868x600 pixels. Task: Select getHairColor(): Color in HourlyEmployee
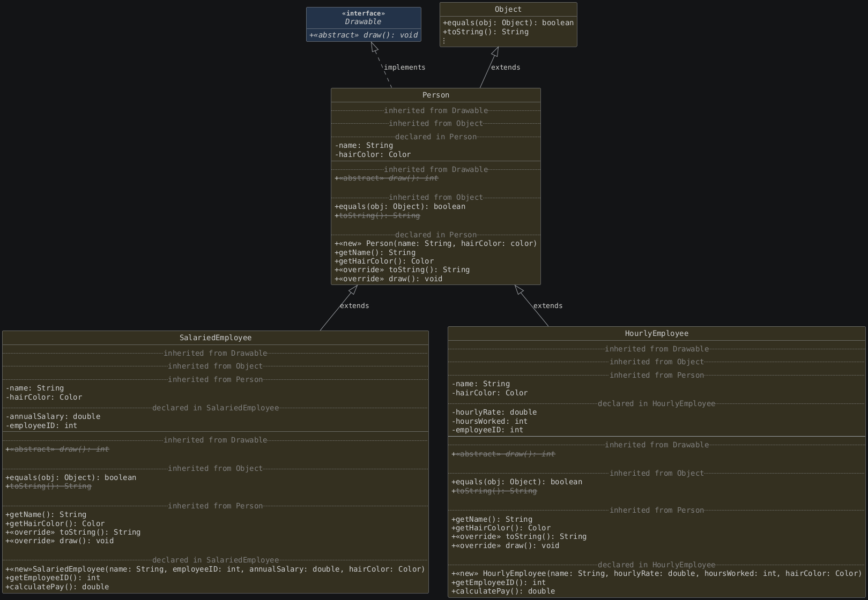click(501, 528)
